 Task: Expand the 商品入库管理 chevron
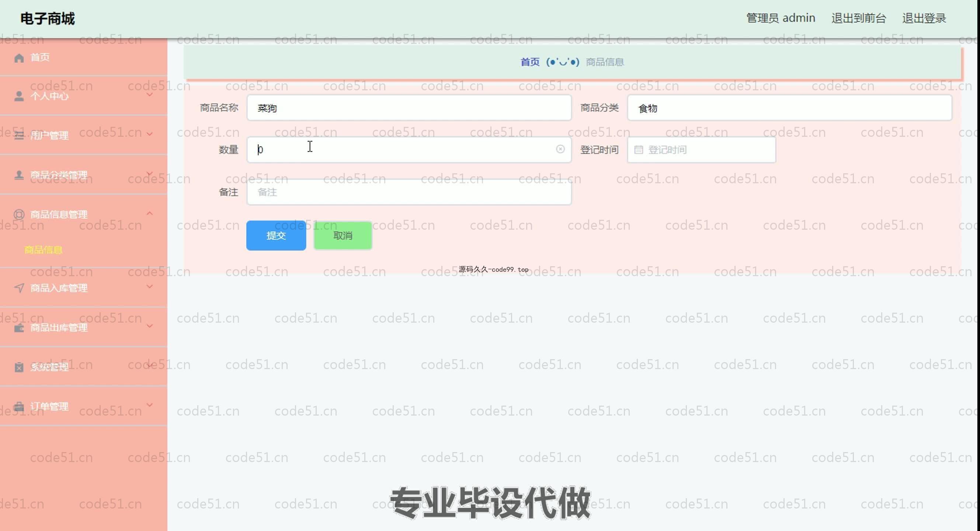150,287
